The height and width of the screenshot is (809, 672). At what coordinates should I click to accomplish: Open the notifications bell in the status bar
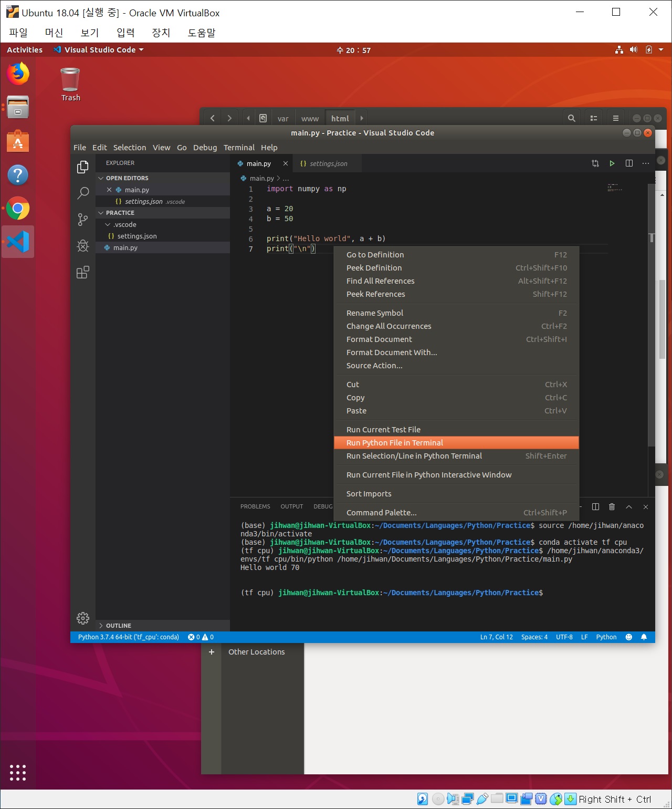644,637
